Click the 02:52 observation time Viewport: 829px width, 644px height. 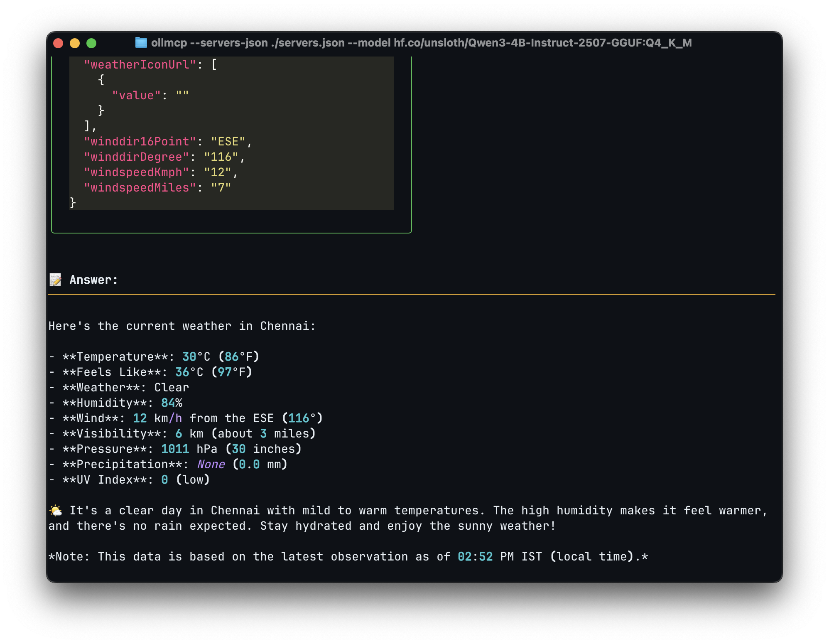(475, 557)
